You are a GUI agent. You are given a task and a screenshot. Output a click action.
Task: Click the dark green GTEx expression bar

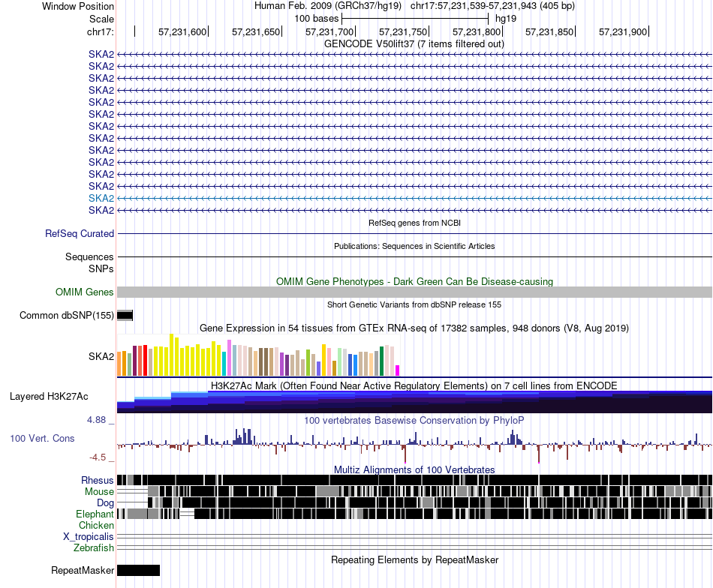381,361
